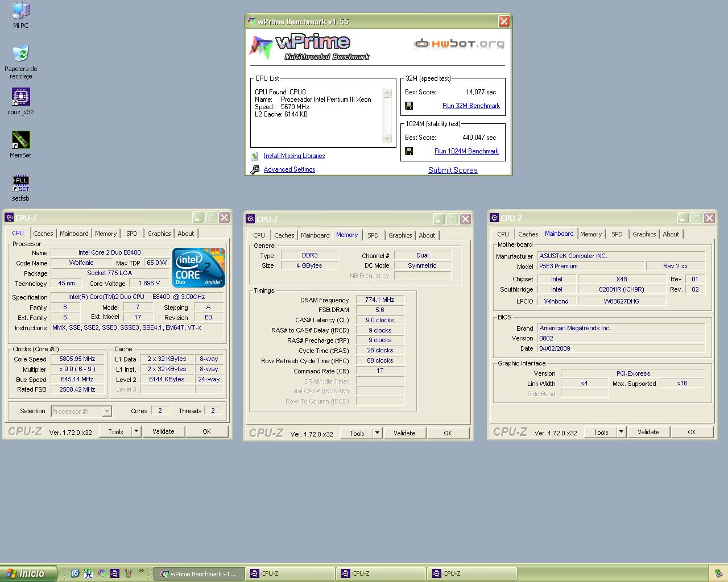This screenshot has width=728, height=582.
Task: Click the Advanced Settings wrench icon
Action: point(255,169)
